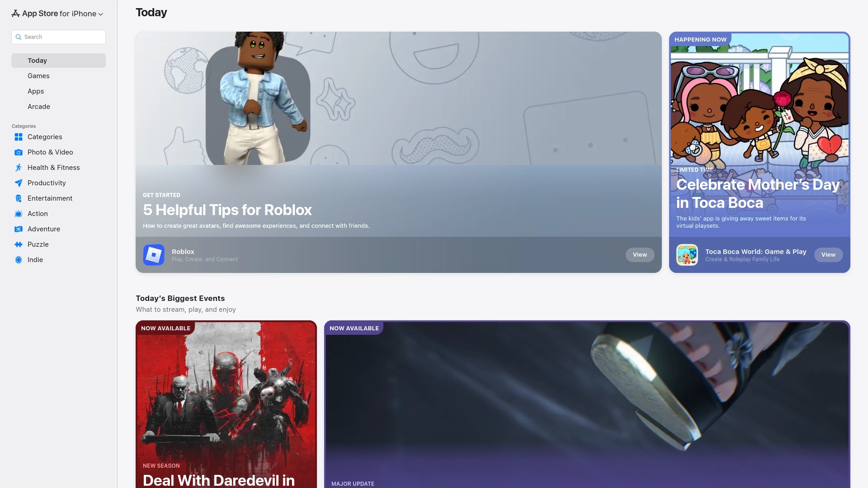
Task: Click the Action burst icon
Action: click(19, 214)
